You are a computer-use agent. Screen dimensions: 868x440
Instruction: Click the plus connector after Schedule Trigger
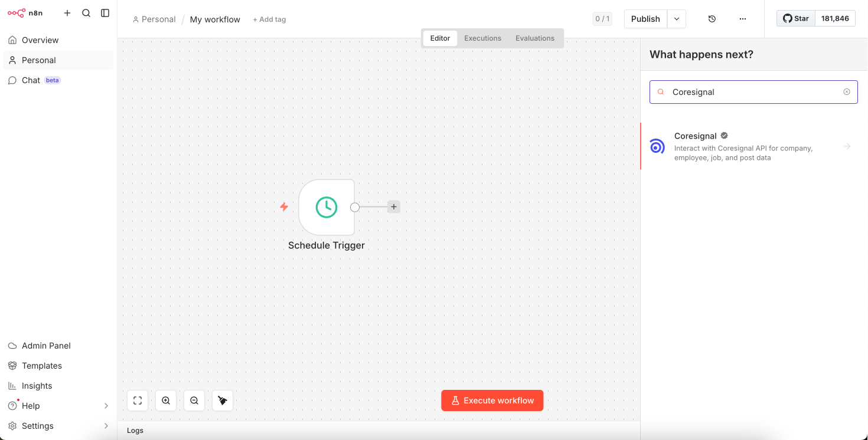click(x=394, y=207)
